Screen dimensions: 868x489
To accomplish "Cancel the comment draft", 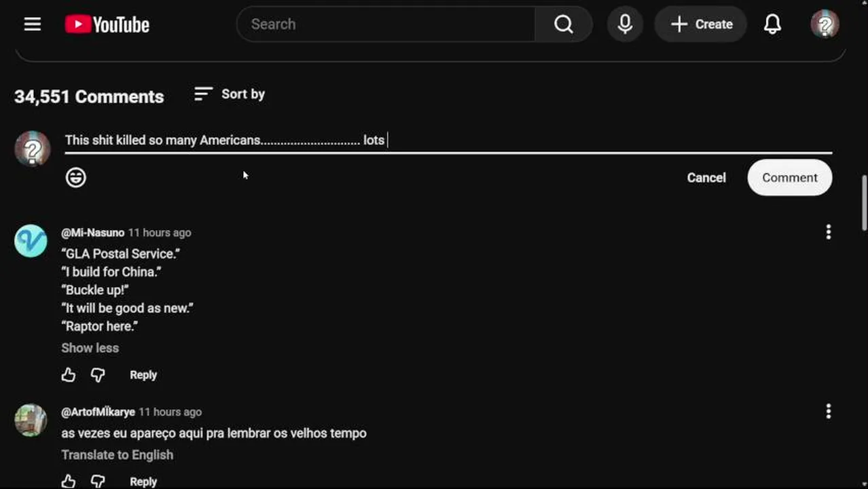I will 706,177.
